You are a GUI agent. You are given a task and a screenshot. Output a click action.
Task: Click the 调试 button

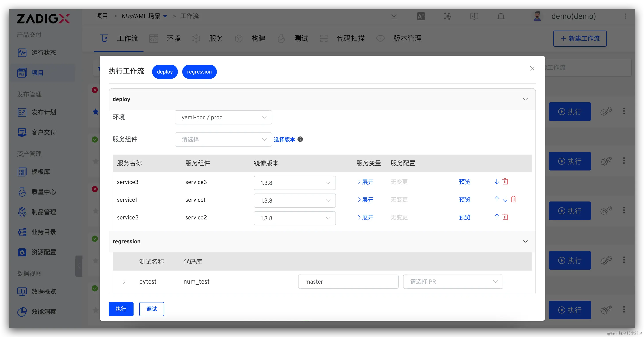[151, 309]
